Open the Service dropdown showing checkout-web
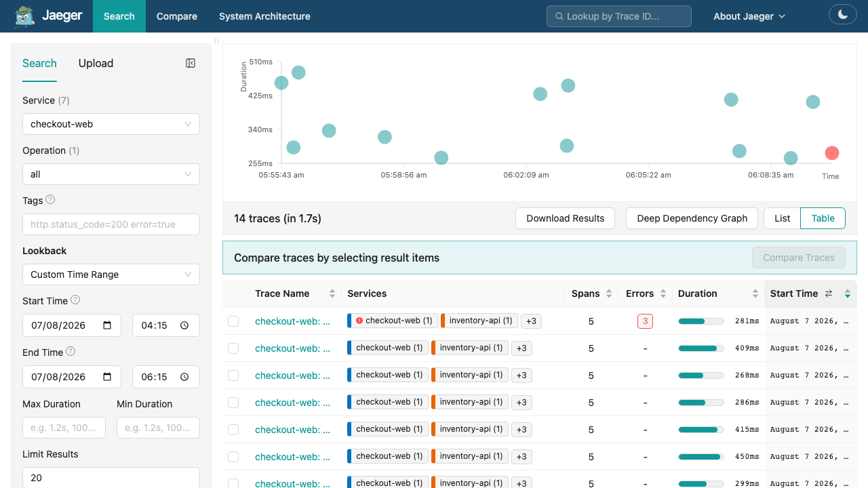This screenshot has width=868, height=488. click(x=111, y=124)
